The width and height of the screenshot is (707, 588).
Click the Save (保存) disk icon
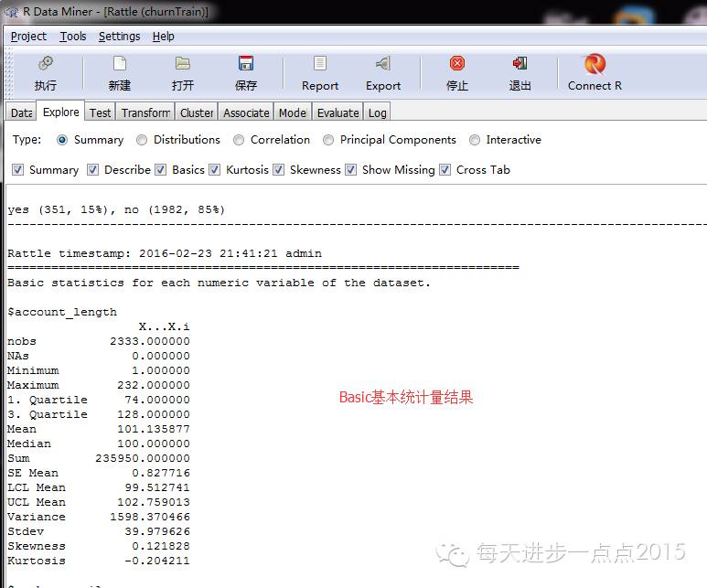(245, 64)
